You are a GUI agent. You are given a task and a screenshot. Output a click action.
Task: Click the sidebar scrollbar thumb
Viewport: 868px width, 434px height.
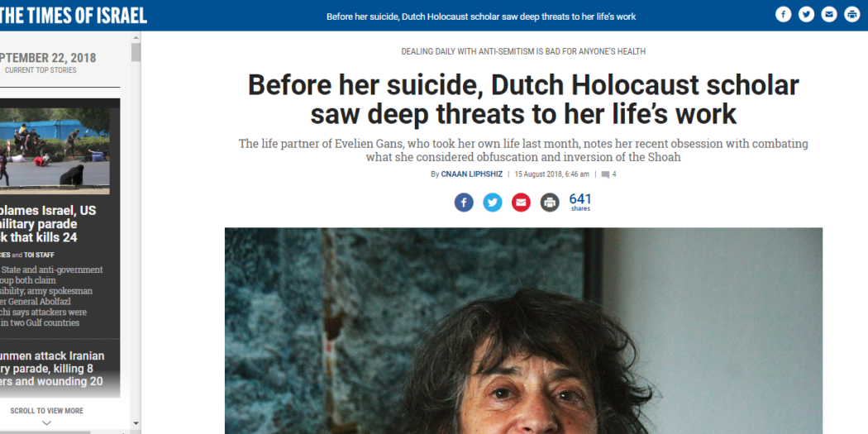tap(136, 52)
